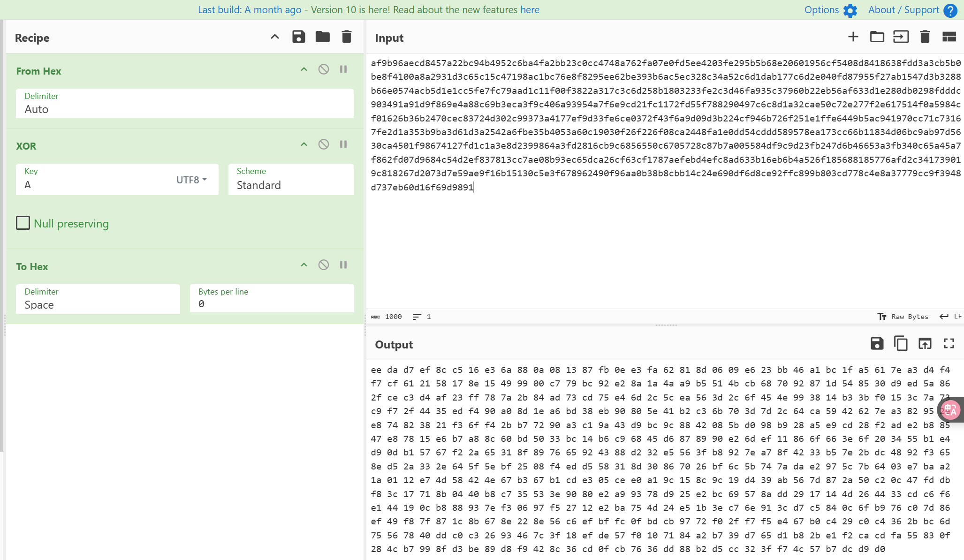The image size is (964, 560).
Task: Copy output to clipboard
Action: pyautogui.click(x=901, y=344)
